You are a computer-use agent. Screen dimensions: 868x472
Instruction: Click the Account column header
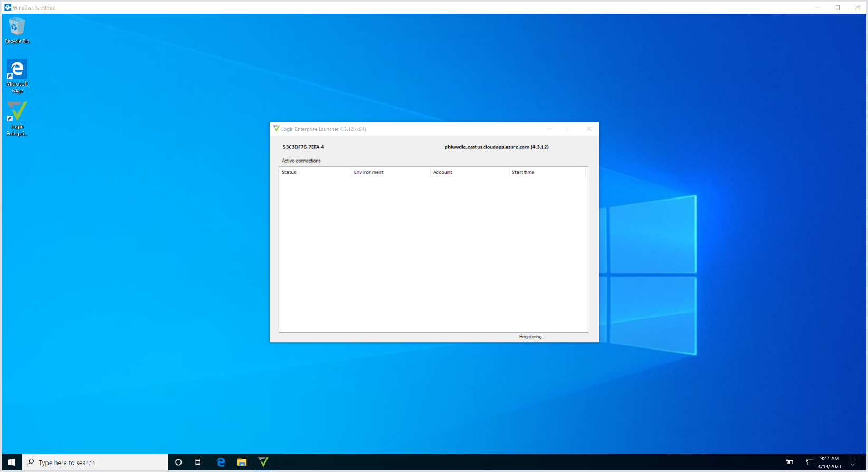pos(469,172)
